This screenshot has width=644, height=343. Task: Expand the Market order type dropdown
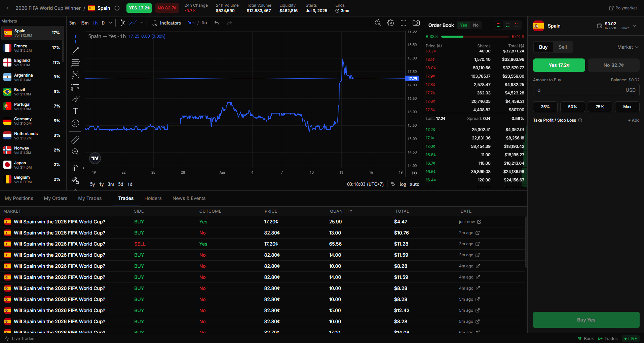[628, 47]
